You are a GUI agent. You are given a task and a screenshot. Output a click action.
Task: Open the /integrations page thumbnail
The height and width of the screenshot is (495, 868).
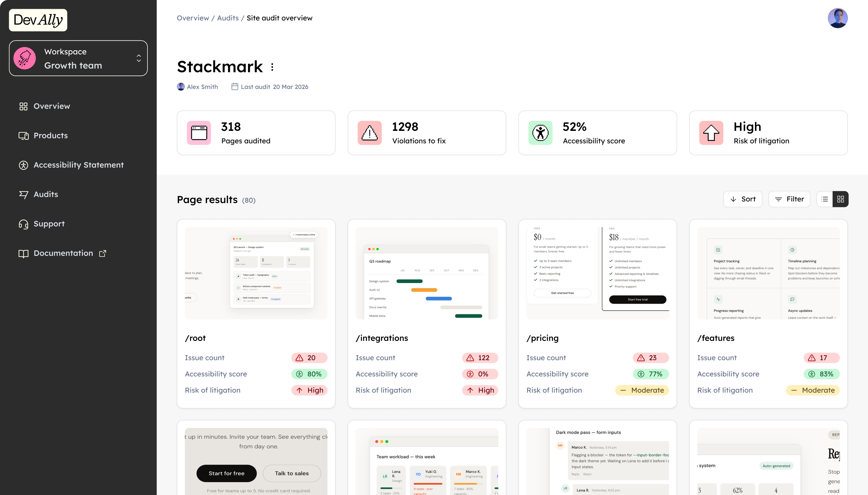click(427, 273)
